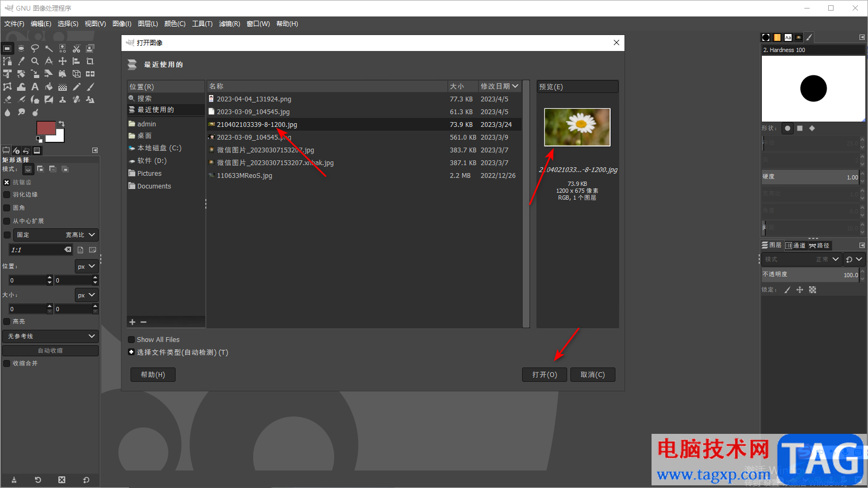868x488 pixels.
Task: Switch to the 路径 paths tab
Action: click(820, 245)
